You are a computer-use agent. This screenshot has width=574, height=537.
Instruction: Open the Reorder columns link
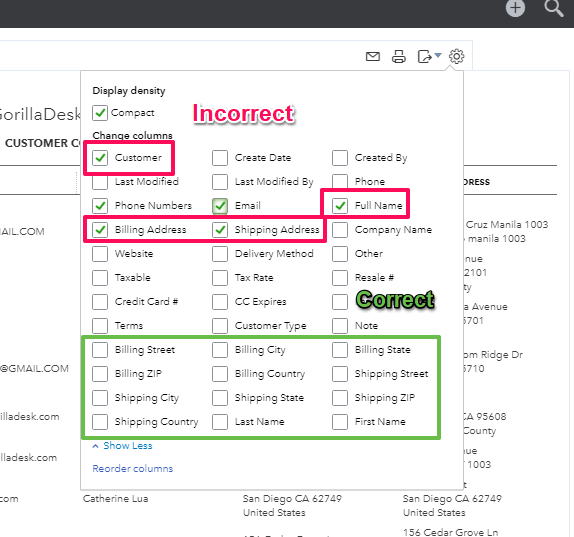click(x=133, y=469)
